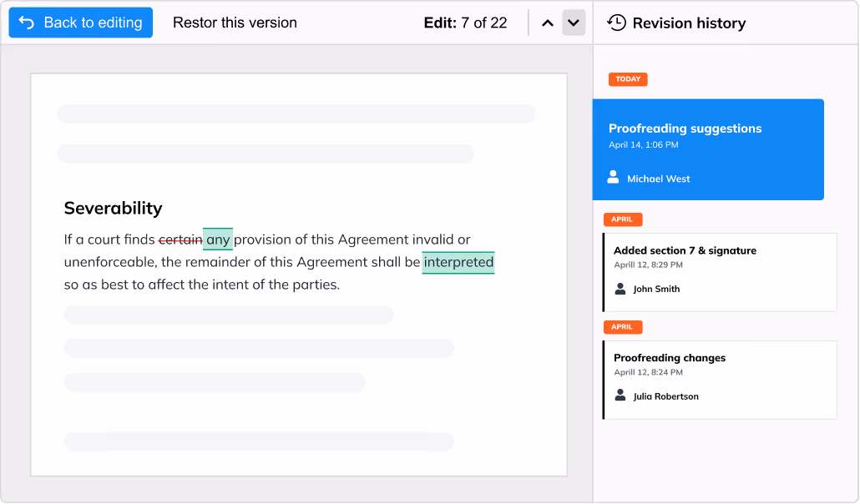Viewport: 860px width, 504px height.
Task: Click John Smith user avatar icon
Action: click(620, 289)
